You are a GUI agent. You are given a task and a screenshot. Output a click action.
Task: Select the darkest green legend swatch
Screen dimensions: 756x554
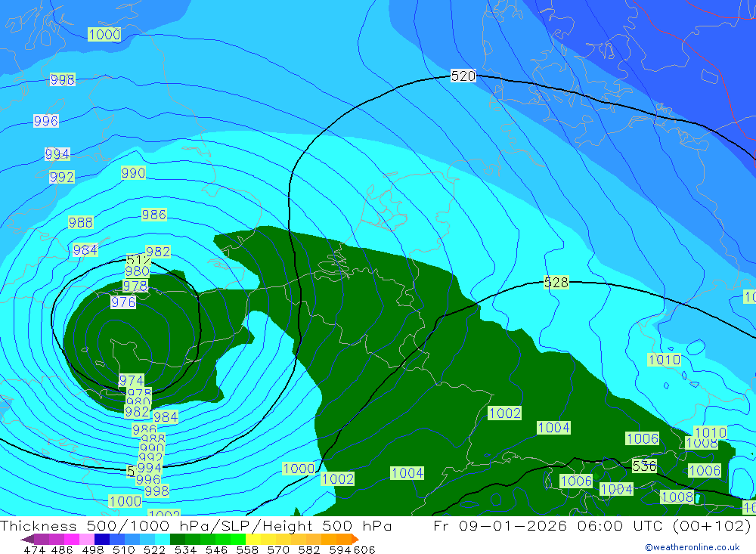click(x=178, y=539)
